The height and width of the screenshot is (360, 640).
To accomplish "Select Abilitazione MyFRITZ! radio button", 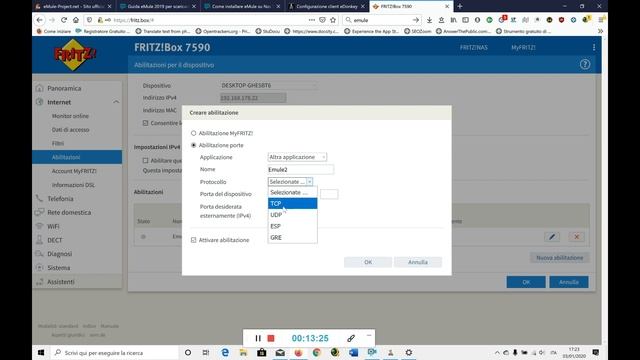I will point(193,133).
